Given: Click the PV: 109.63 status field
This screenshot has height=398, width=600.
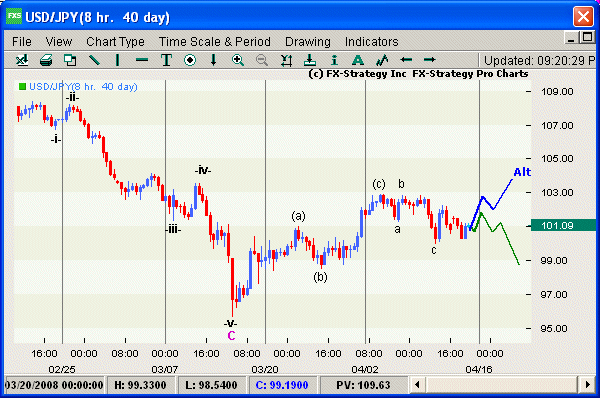Looking at the screenshot, I should click(363, 385).
